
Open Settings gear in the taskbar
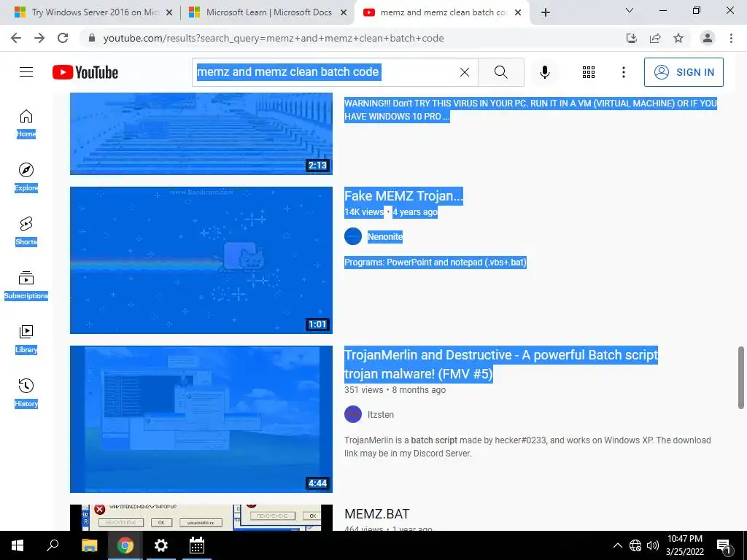click(x=161, y=545)
